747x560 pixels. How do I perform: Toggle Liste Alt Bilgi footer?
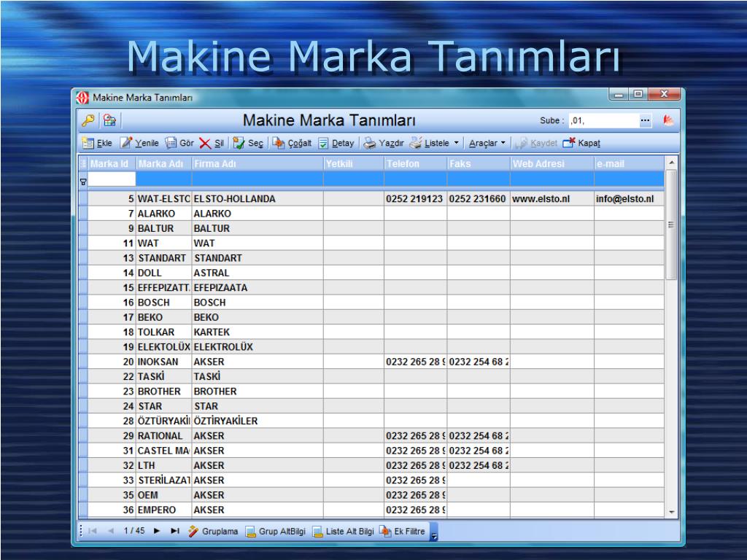pos(343,531)
